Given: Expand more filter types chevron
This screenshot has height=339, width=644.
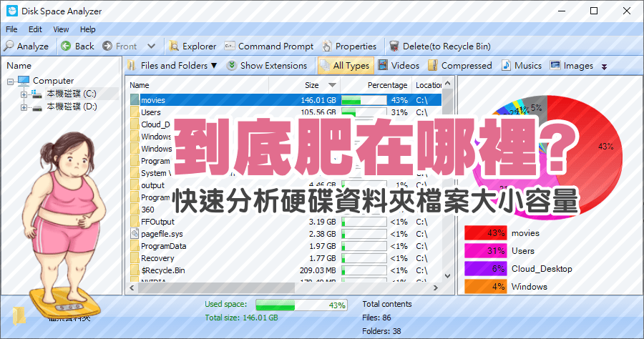Looking at the screenshot, I should pyautogui.click(x=604, y=67).
